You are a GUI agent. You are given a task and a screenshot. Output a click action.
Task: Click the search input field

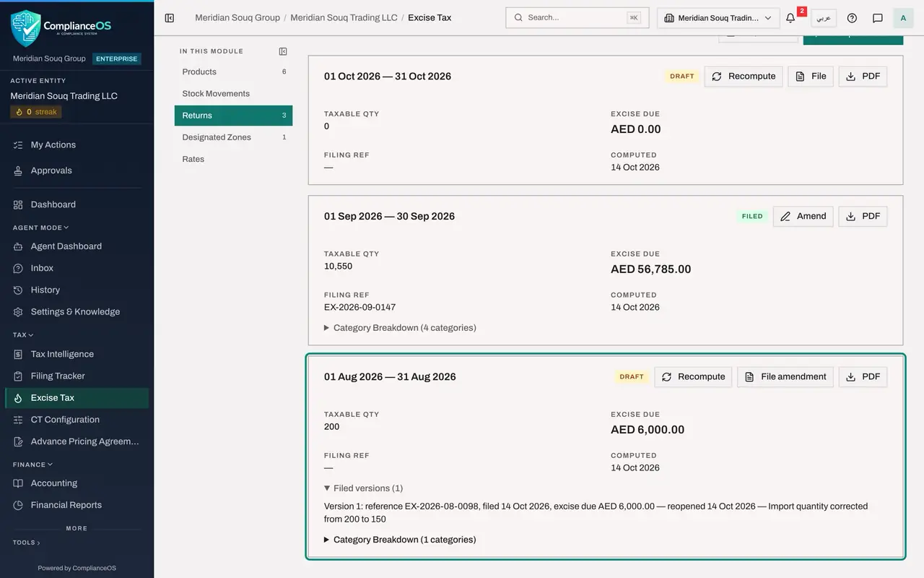pyautogui.click(x=577, y=18)
